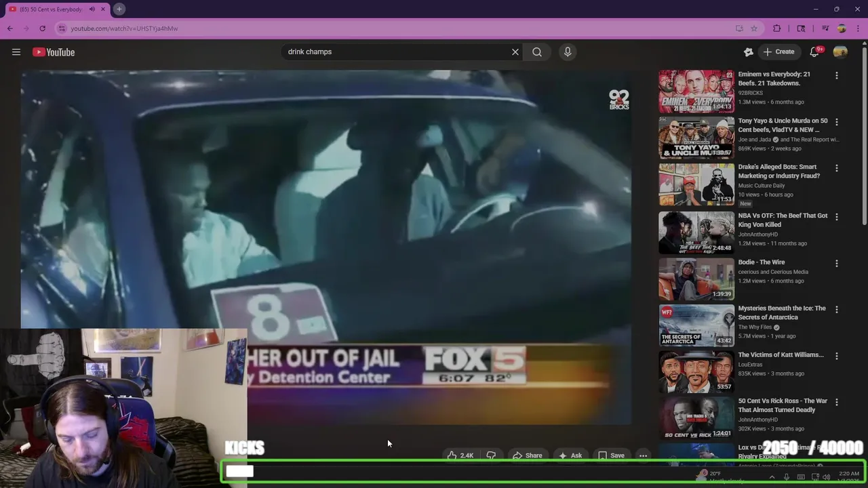Open more actions ellipsis below video
Viewport: 868px width, 488px height.
tap(643, 455)
